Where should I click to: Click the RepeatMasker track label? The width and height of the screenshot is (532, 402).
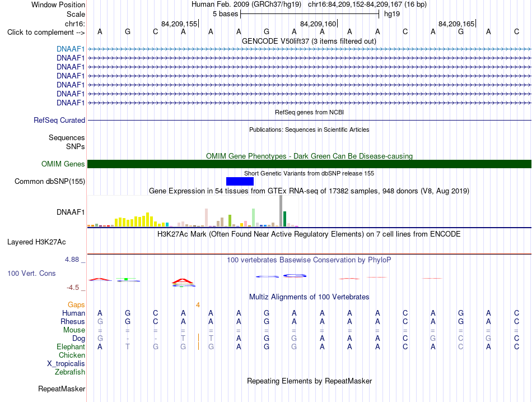[62, 389]
